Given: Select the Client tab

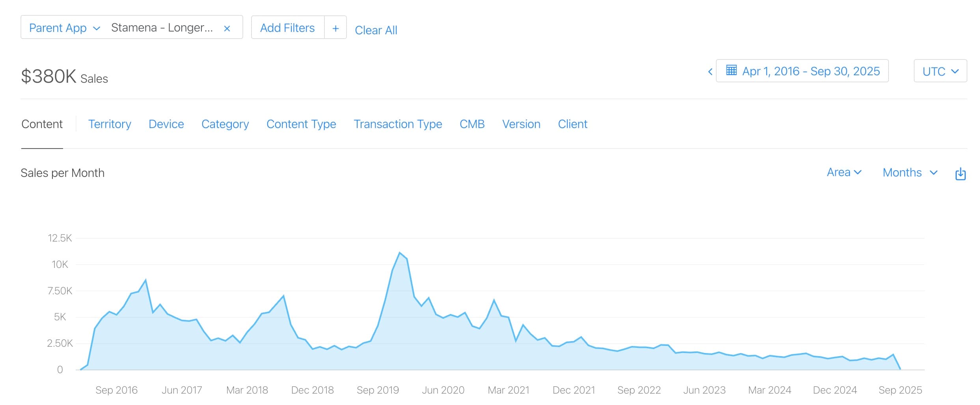Looking at the screenshot, I should [x=572, y=124].
